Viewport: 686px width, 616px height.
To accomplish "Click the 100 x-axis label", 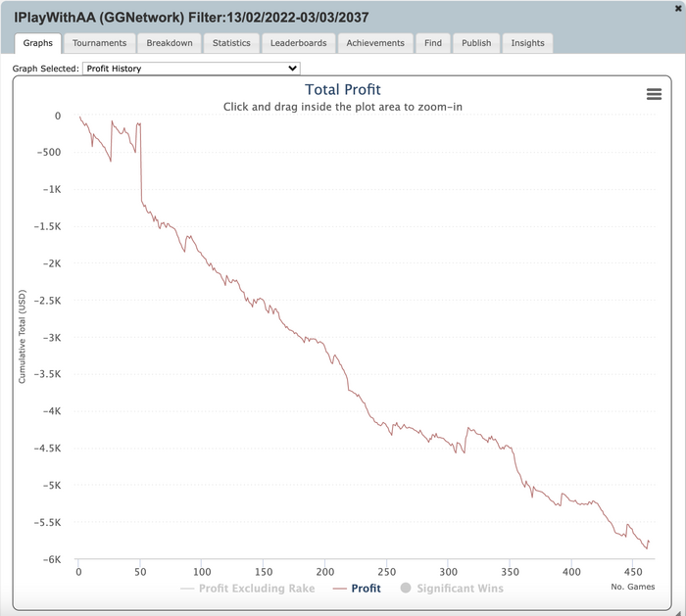I will click(202, 572).
